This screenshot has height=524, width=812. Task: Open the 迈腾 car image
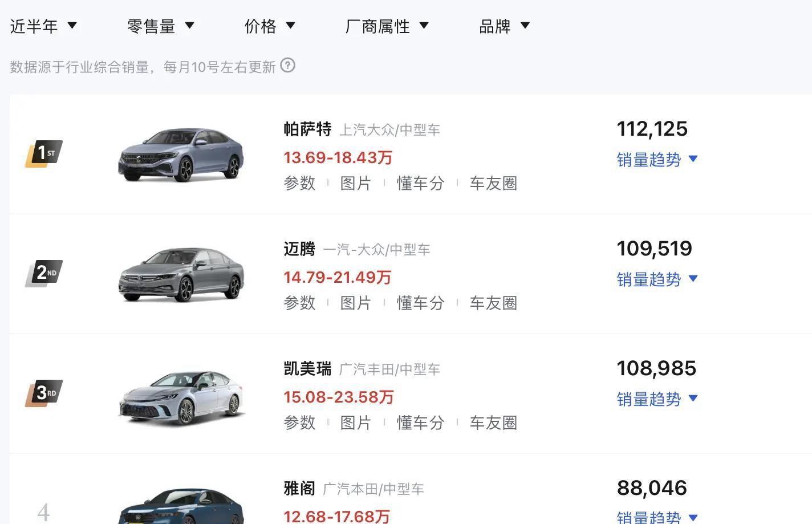pyautogui.click(x=181, y=274)
